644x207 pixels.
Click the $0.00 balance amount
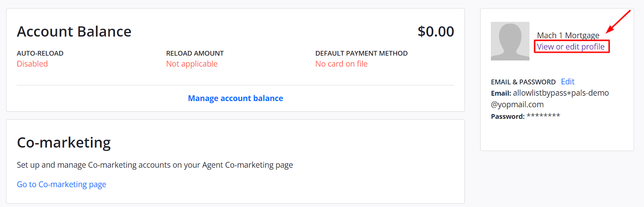point(436,31)
